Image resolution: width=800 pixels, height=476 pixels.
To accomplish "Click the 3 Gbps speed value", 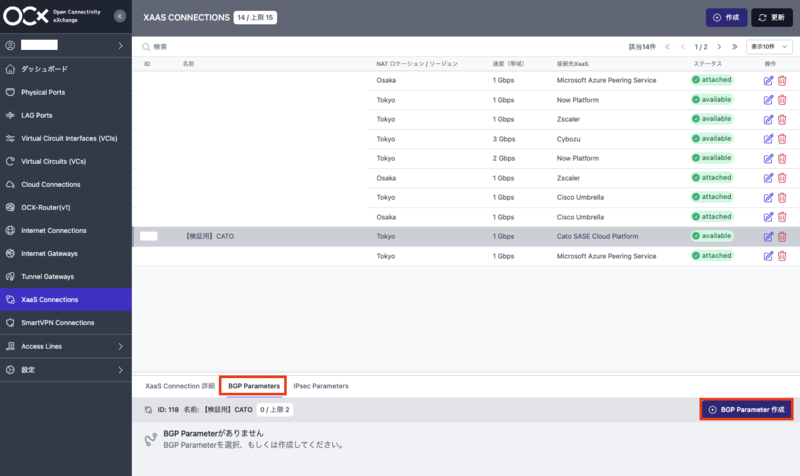I will click(x=504, y=139).
